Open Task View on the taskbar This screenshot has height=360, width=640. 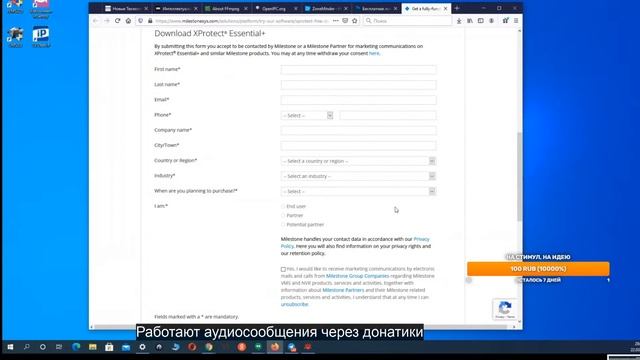59,347
